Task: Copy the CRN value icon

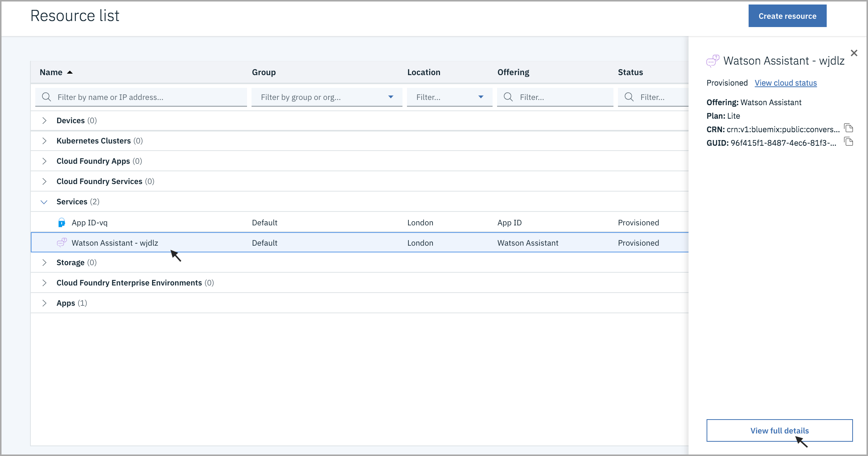Action: point(848,128)
